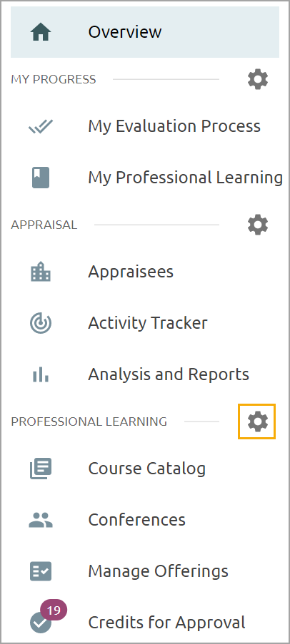Click the double-checkmark Evaluation Process icon
Image resolution: width=290 pixels, height=644 pixels.
(41, 126)
